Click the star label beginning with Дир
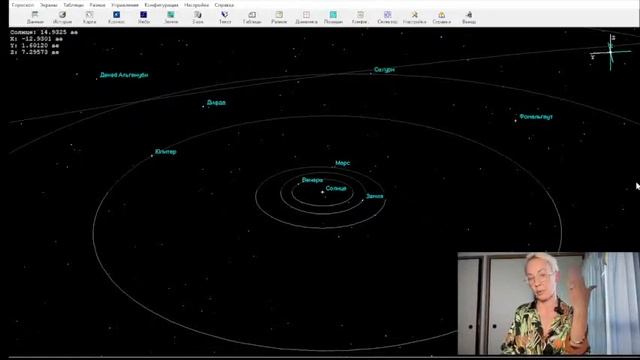Screen dimensions: 640x360 pos(216,102)
